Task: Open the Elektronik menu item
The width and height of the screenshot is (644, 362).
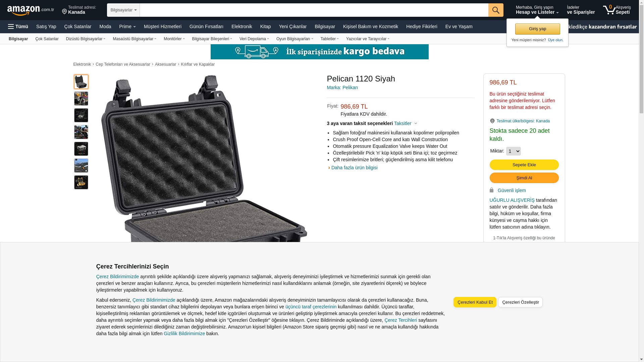Action: [x=241, y=26]
